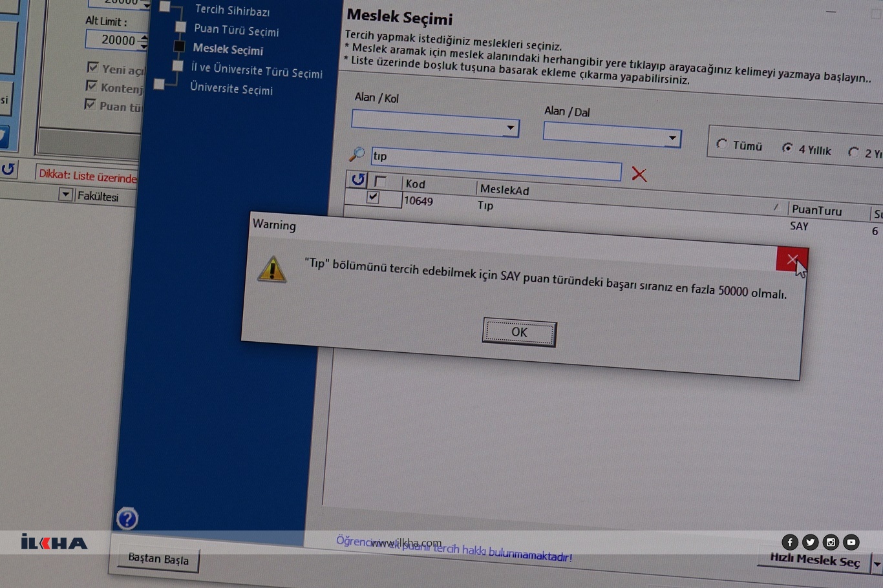This screenshot has width=883, height=588.
Task: Clear the search with the red X icon
Action: pos(639,174)
